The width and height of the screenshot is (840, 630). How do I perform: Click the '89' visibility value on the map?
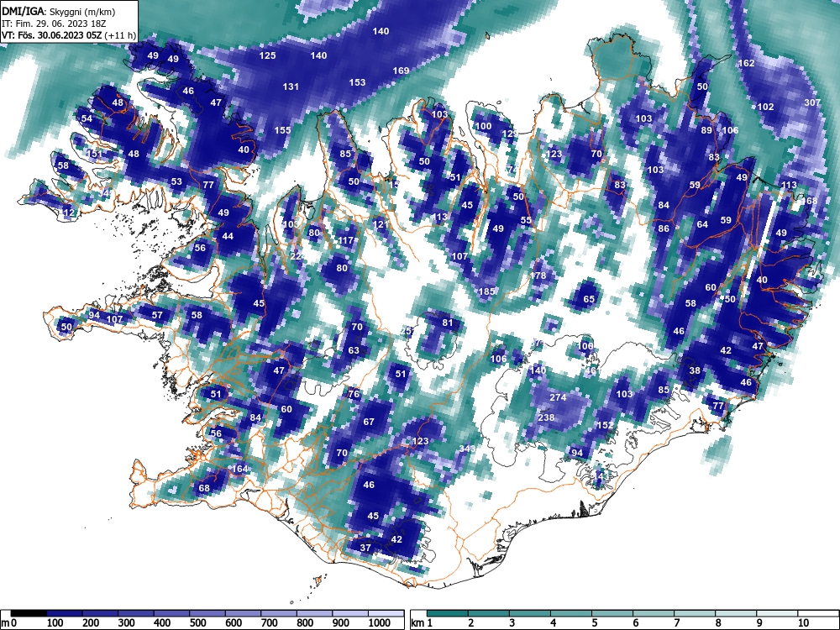click(706, 130)
